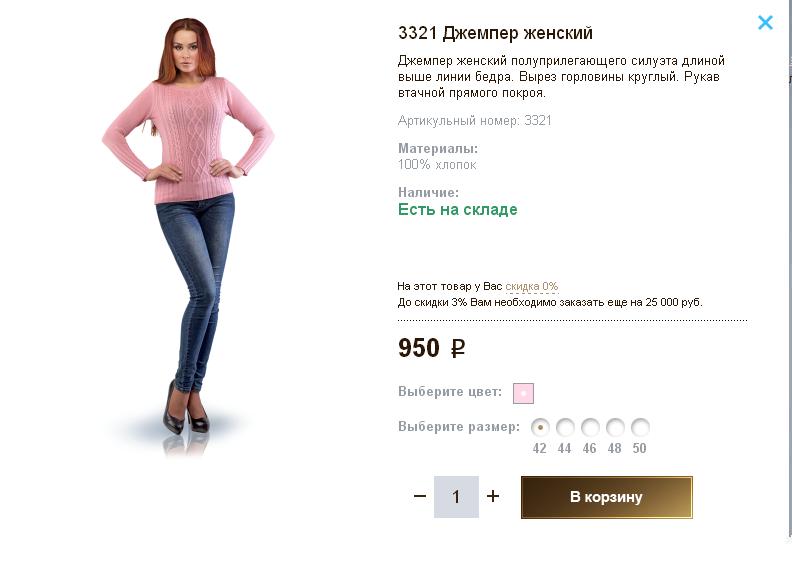Select the pink color swatch
792x581 pixels.
tap(523, 393)
